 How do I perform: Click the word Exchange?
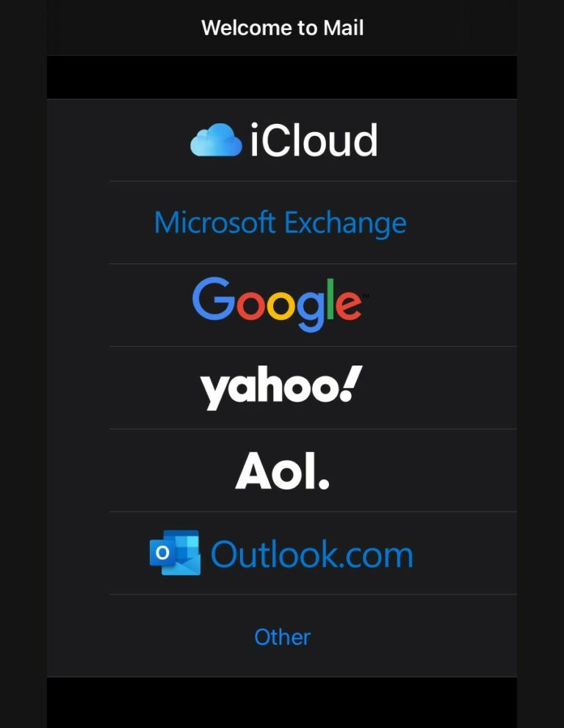tap(345, 224)
